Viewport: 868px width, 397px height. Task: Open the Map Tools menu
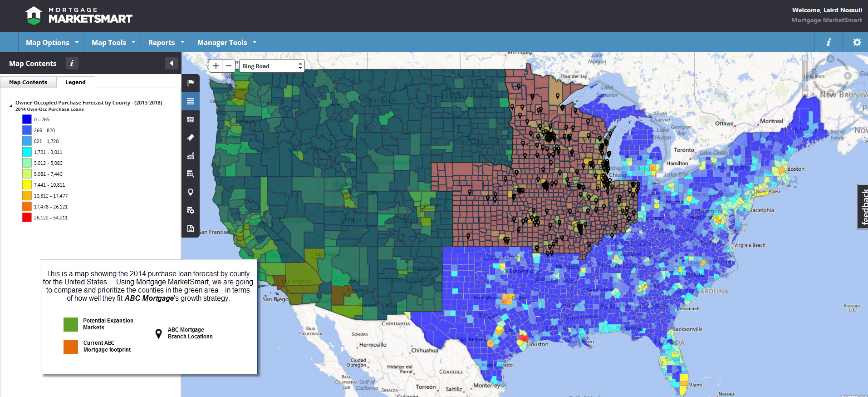[x=113, y=42]
